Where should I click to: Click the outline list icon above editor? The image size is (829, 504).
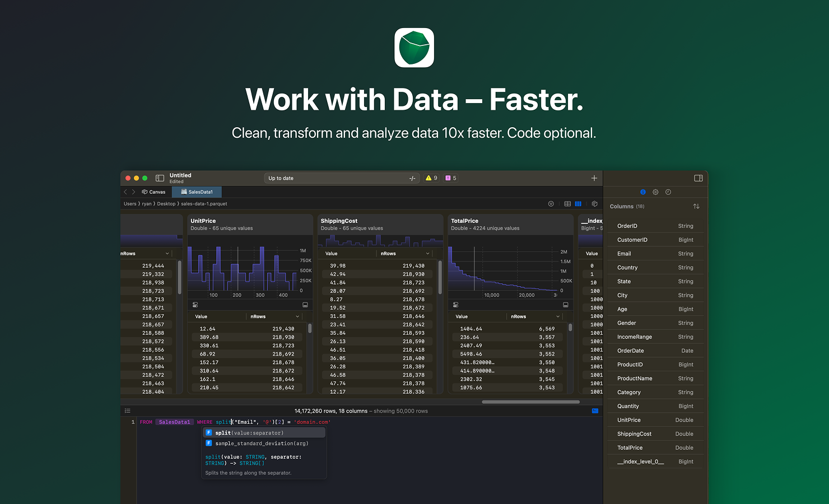click(128, 411)
